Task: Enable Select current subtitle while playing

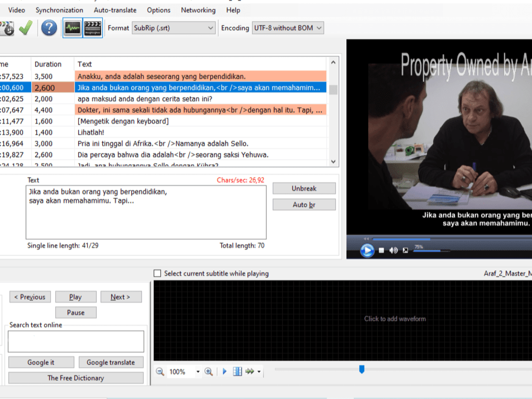Action: tap(157, 273)
